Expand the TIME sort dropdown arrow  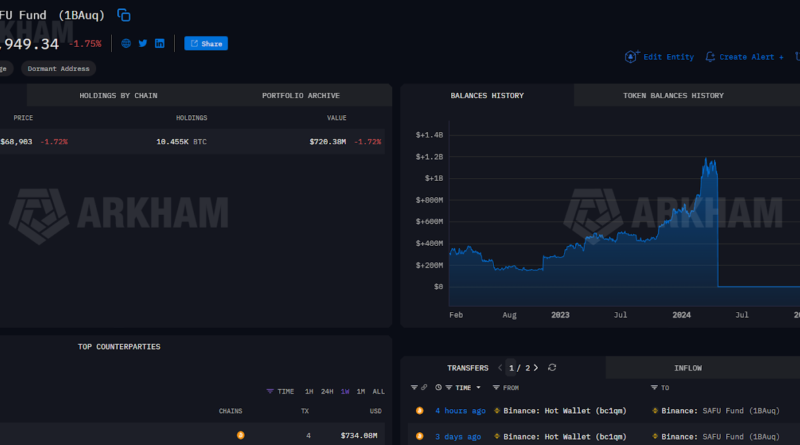point(479,388)
